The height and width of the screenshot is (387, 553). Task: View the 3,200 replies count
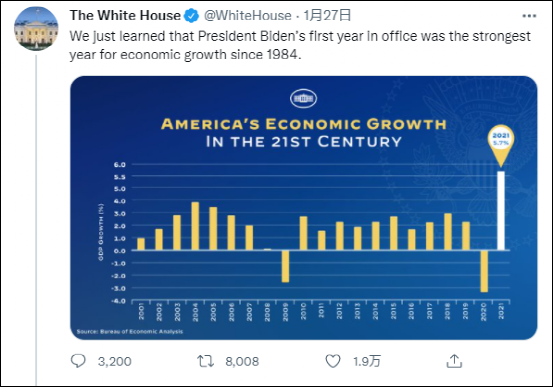point(115,361)
